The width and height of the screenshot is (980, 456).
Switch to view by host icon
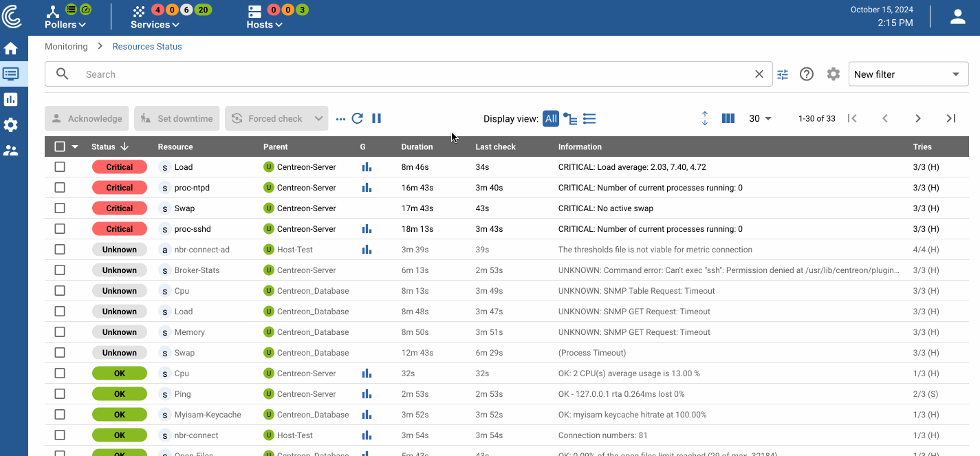570,119
